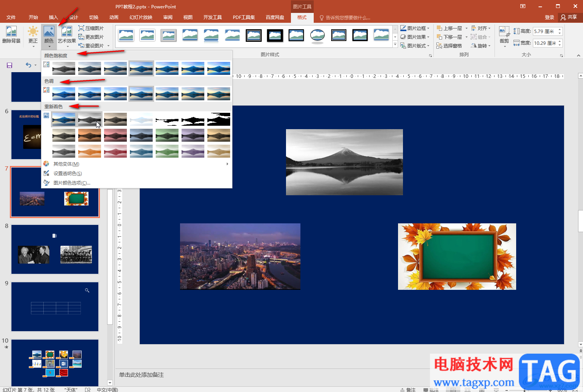This screenshot has width=583, height=392.
Task: Decrease width with the spinner down arrow
Action: point(560,45)
